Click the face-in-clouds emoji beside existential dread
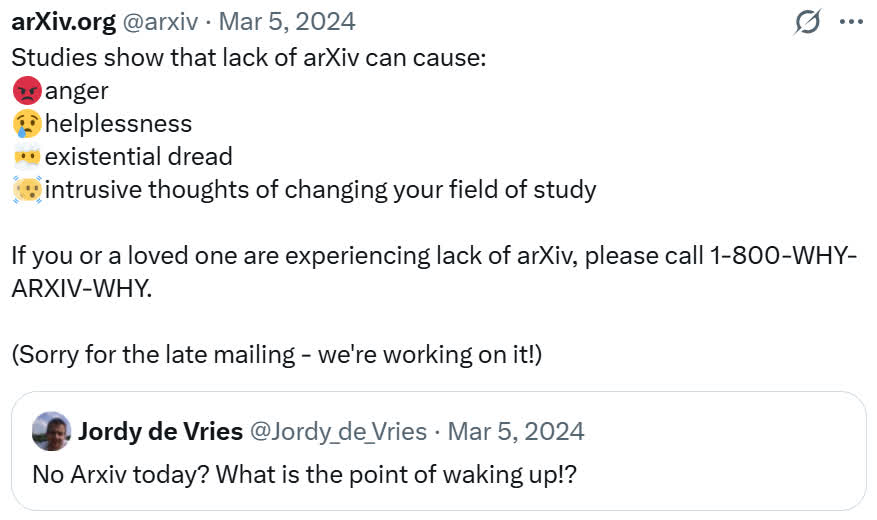Image resolution: width=877 pixels, height=520 pixels. pyautogui.click(x=27, y=157)
